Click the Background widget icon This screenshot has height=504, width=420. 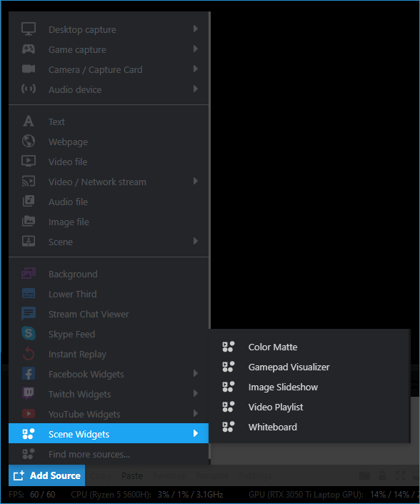click(29, 274)
